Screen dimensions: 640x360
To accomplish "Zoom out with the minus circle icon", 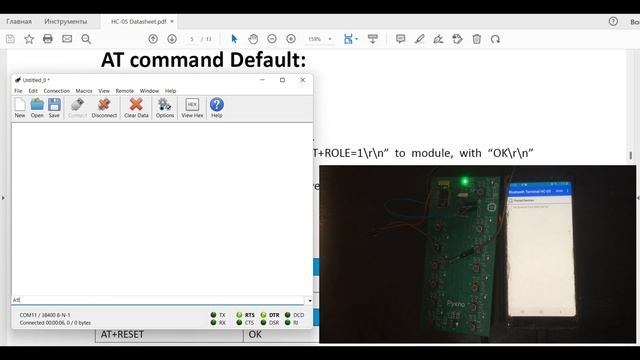I will tap(272, 39).
